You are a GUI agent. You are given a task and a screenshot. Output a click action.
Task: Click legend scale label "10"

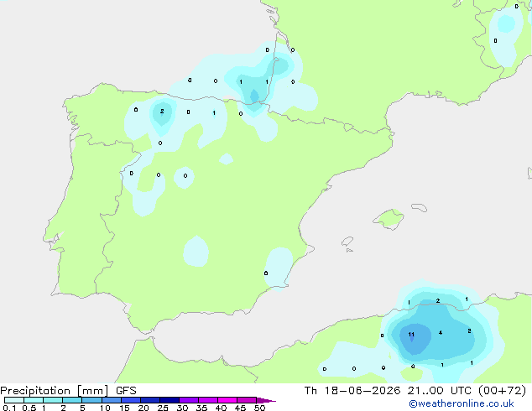[x=105, y=408]
